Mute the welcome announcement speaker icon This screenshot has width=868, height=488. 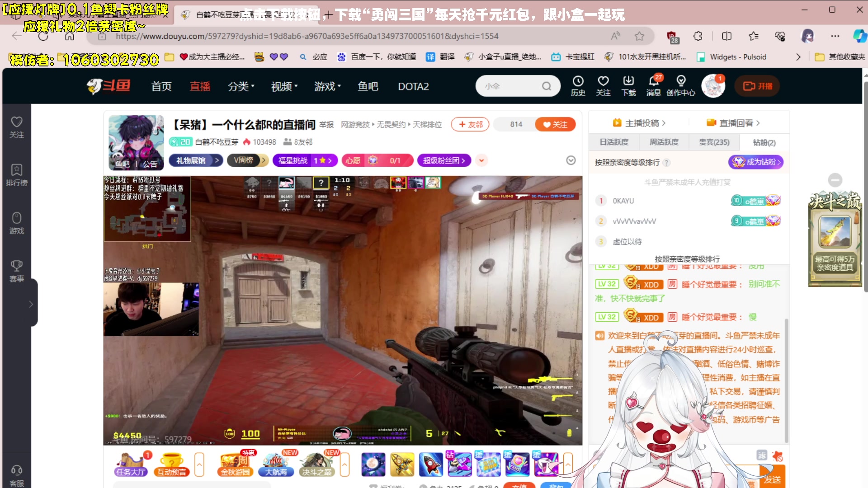[600, 336]
